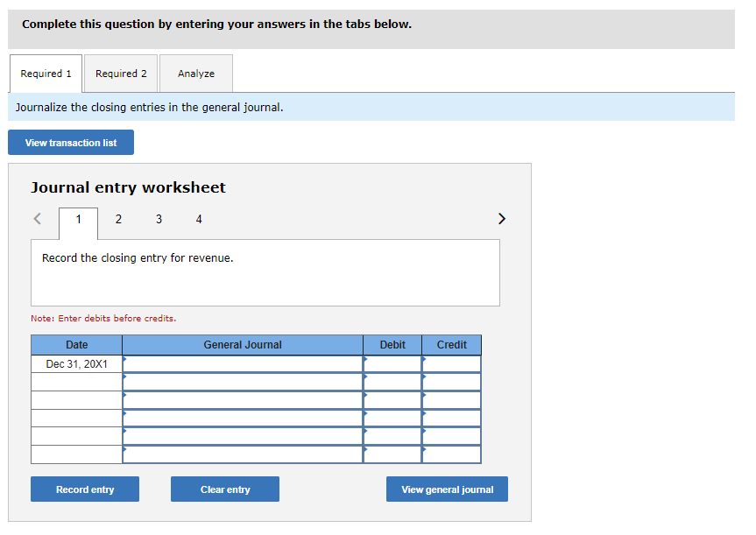Switch to the Required 2 tab
Screen dimensions: 756x535
tap(121, 74)
